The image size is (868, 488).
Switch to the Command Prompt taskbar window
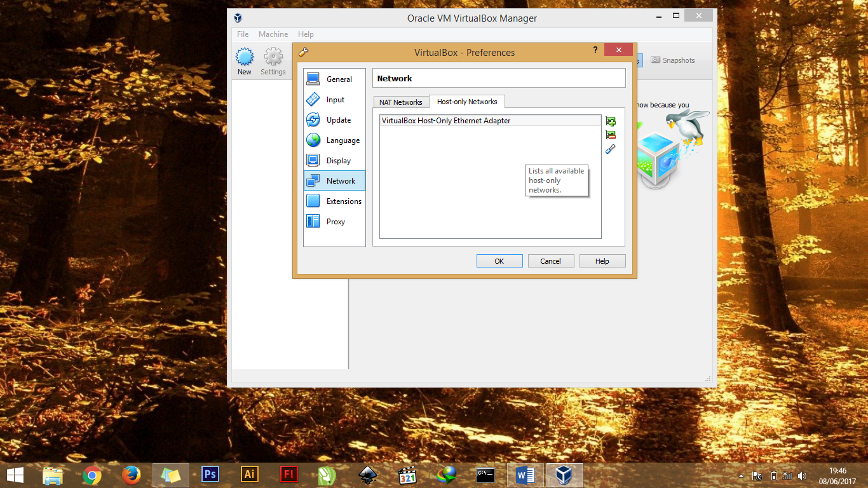tap(486, 475)
